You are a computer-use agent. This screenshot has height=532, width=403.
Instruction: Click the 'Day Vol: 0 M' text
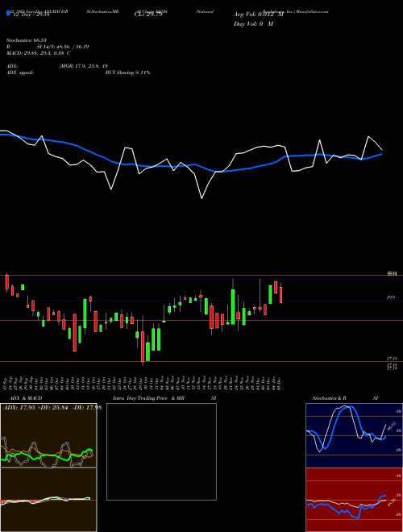coord(253,24)
